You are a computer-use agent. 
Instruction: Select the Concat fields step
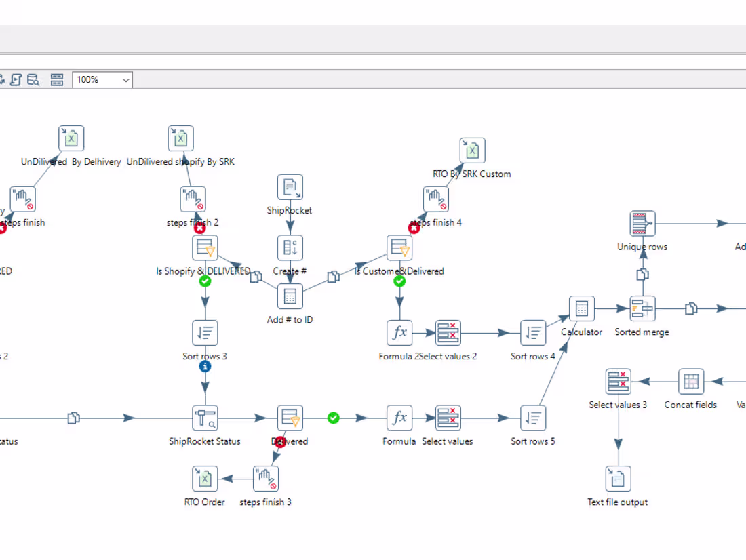[690, 381]
